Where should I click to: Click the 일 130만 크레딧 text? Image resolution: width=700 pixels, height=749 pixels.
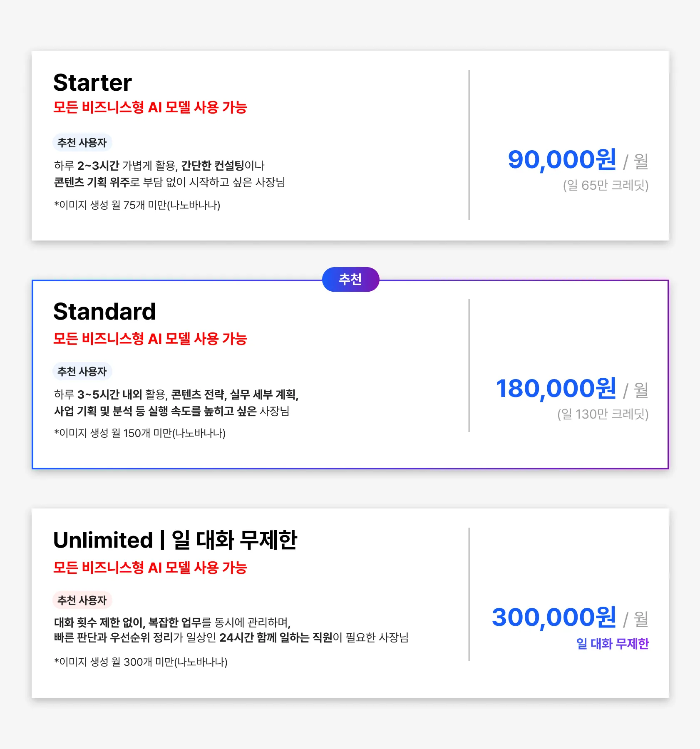pos(603,414)
